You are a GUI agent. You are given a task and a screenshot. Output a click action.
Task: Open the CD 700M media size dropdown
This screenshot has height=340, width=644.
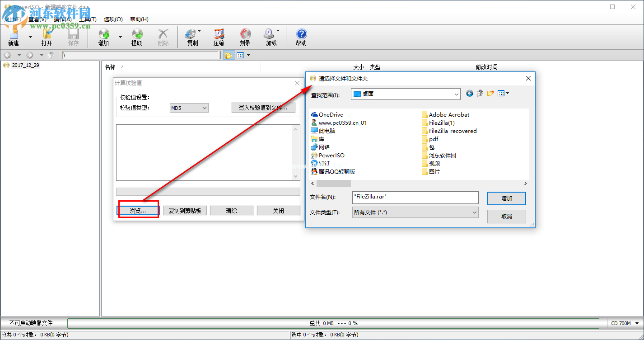pos(625,323)
